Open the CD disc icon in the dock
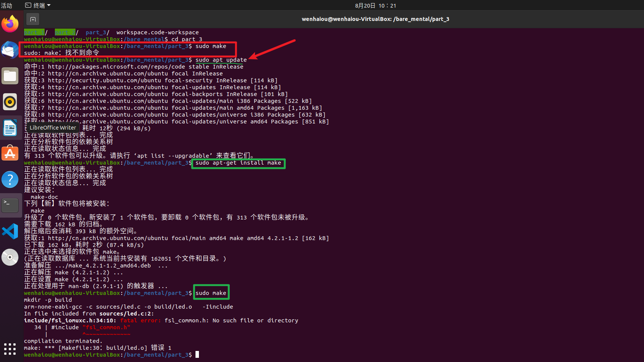 click(10, 257)
